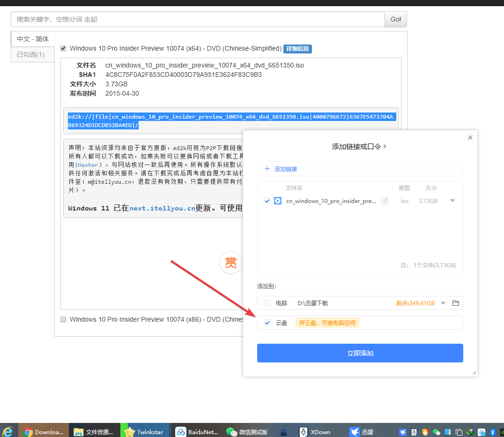Sort by 类型 column header
Viewport: 504px width, 437px height.
click(x=404, y=188)
